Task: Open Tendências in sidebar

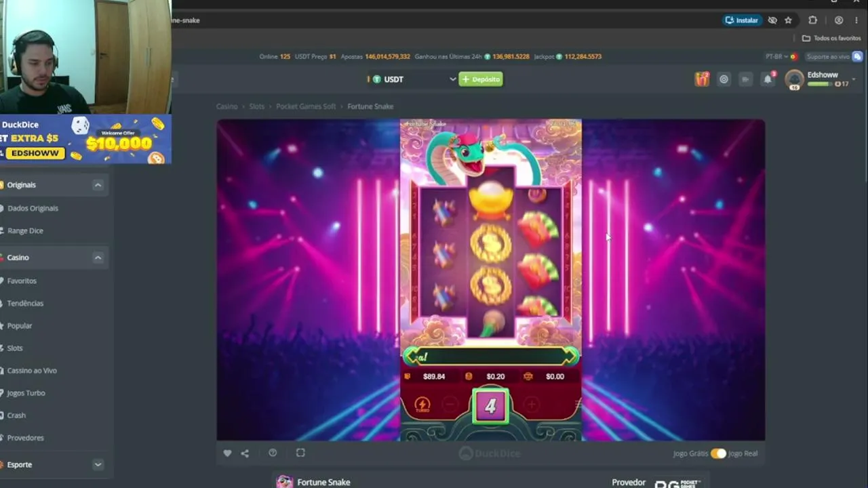Action: pos(25,303)
